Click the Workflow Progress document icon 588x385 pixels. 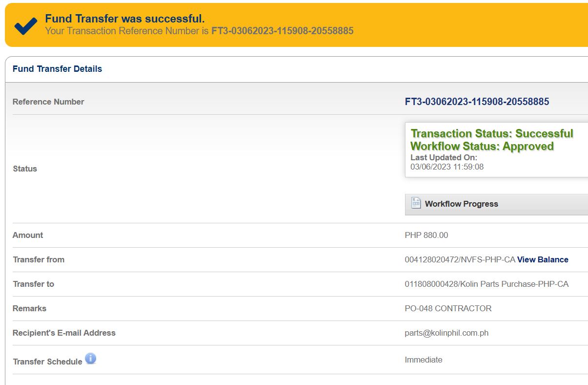[x=416, y=203]
